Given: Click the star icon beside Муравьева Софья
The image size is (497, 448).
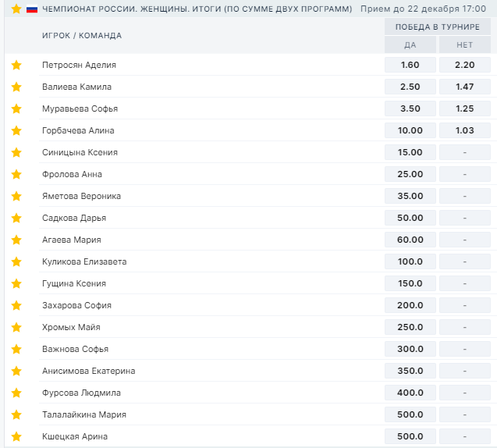Looking at the screenshot, I should [16, 108].
